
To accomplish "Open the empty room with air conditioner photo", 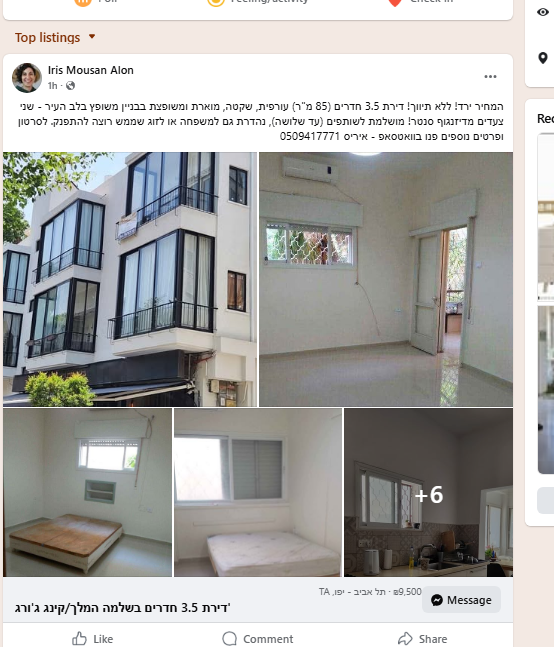I will (386, 279).
